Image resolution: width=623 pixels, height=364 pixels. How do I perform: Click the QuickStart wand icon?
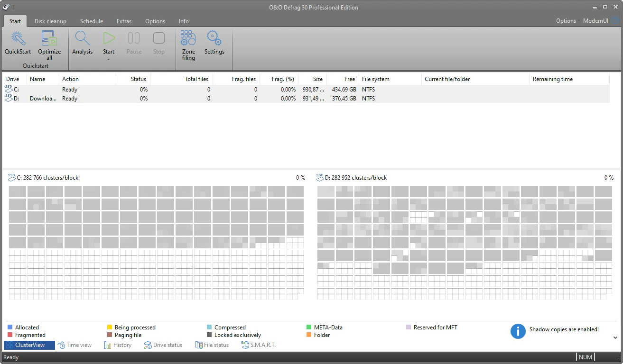18,38
